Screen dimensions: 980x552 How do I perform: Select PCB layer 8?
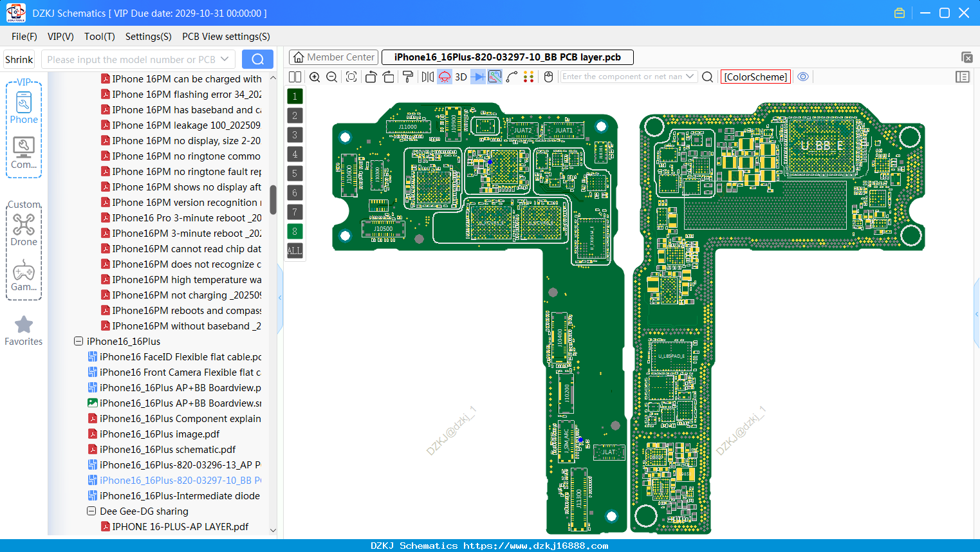295,232
